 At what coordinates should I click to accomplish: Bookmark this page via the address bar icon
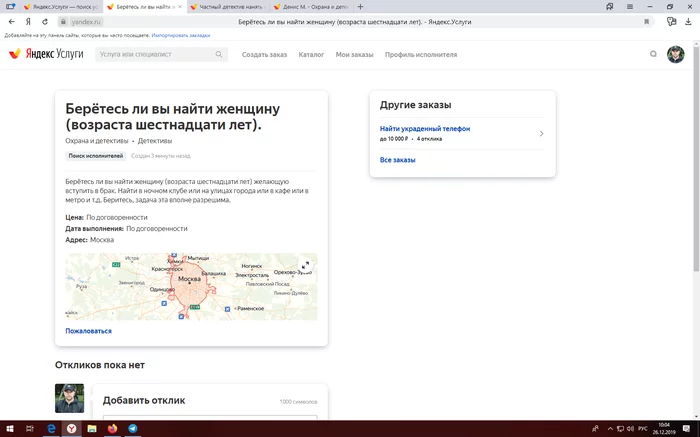[646, 21]
